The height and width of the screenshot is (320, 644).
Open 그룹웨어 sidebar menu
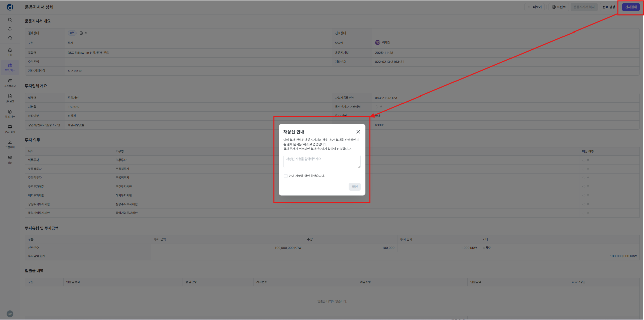10,144
